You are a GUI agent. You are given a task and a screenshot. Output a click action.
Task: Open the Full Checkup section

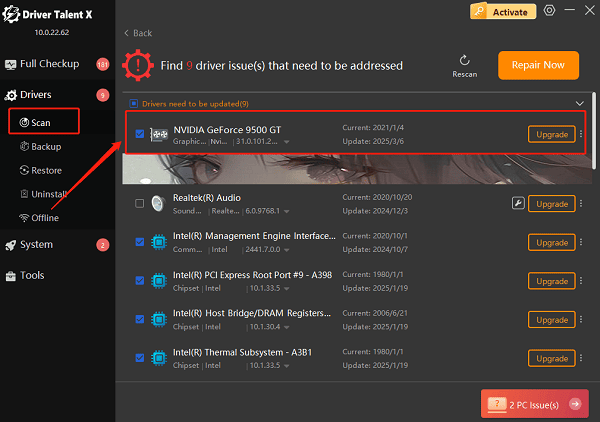[x=57, y=64]
